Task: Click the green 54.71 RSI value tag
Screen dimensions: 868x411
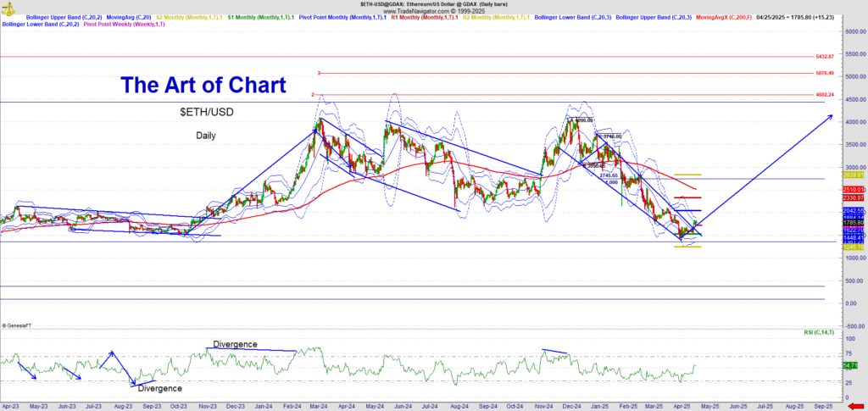Action: (x=850, y=365)
